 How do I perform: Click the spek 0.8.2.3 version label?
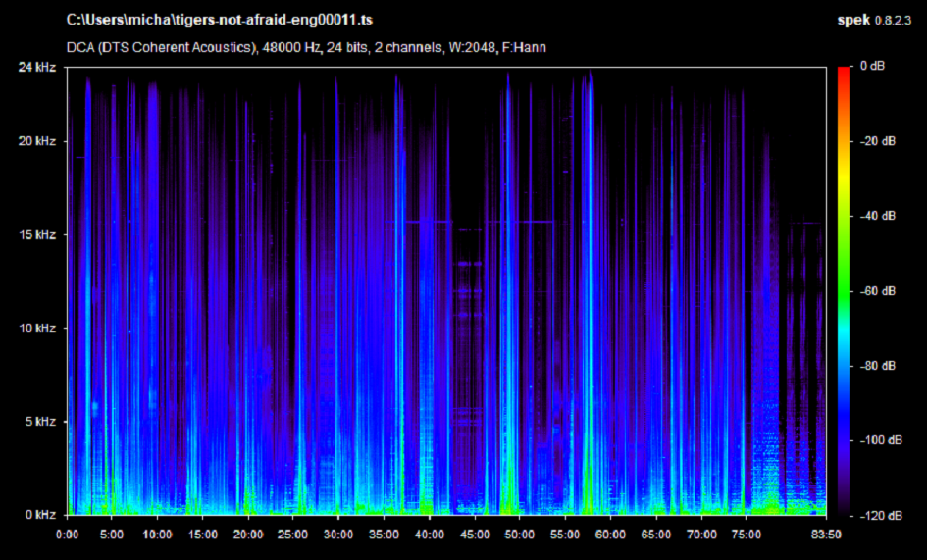875,20
